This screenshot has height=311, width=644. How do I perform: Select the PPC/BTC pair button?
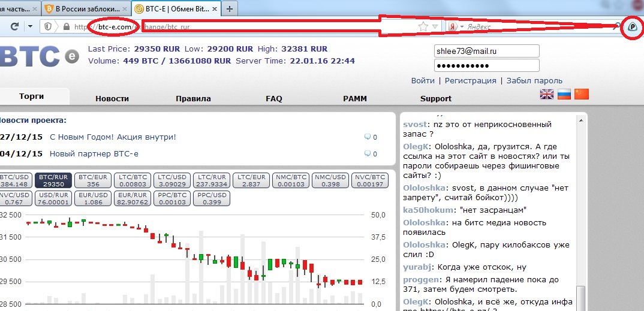[x=172, y=198]
